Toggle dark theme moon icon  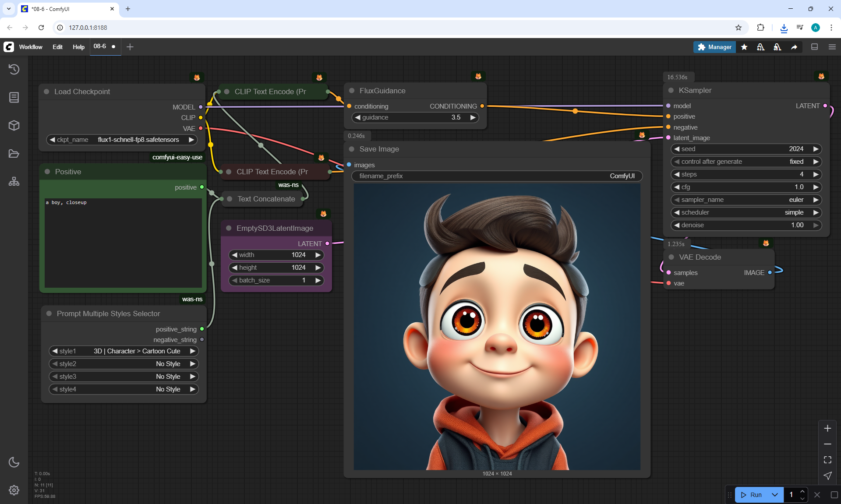pyautogui.click(x=14, y=462)
